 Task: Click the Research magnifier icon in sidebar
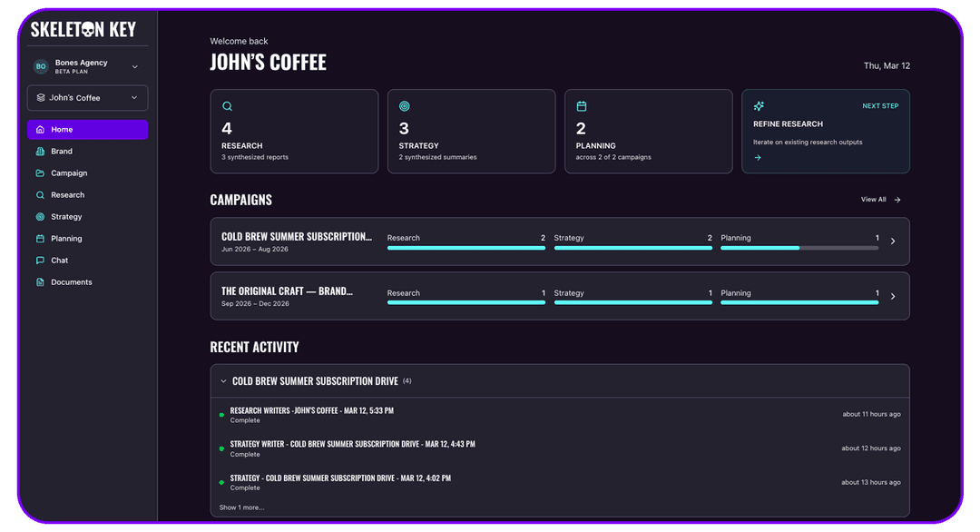(40, 195)
